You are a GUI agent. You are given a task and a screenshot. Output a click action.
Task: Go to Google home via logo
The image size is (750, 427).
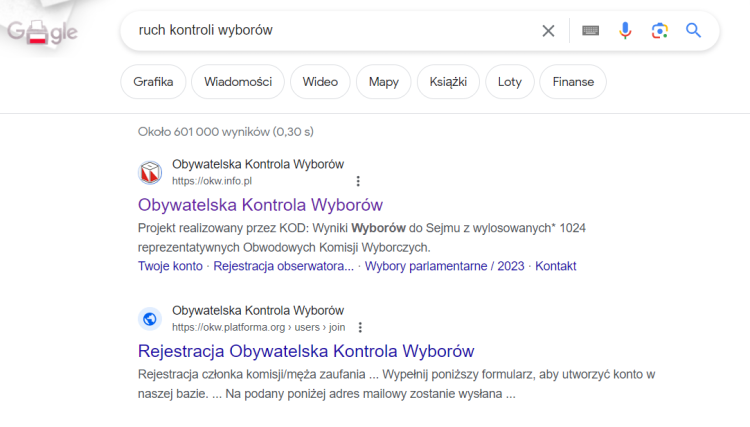click(42, 32)
